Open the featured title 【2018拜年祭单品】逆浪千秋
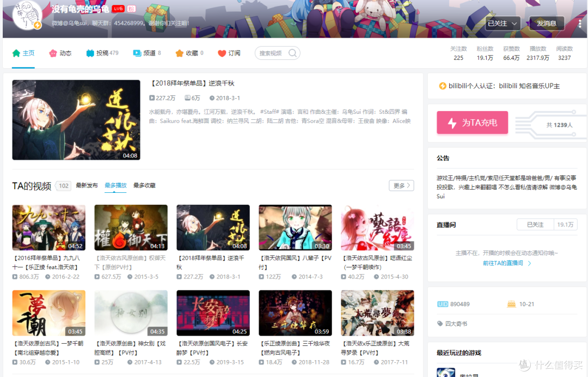Screen dimensions: 588x377 pyautogui.click(x=192, y=83)
